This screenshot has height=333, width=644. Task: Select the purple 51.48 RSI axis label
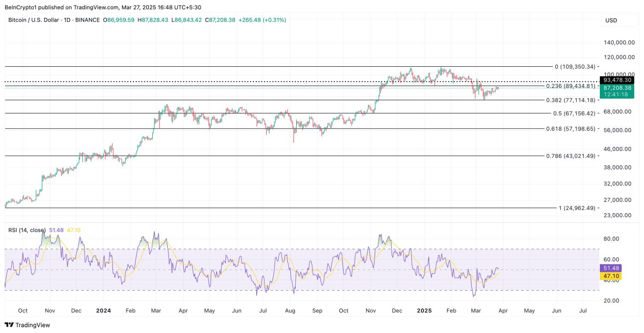611,268
